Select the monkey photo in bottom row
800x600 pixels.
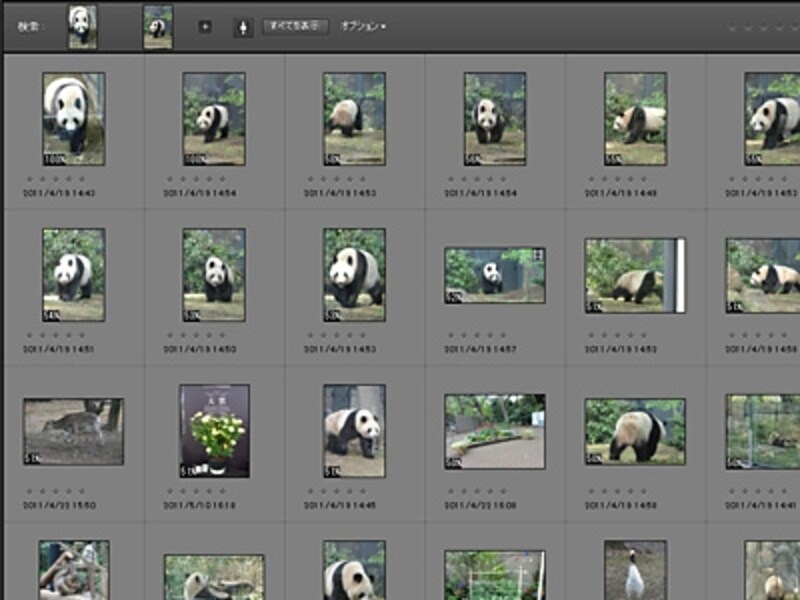(74, 570)
